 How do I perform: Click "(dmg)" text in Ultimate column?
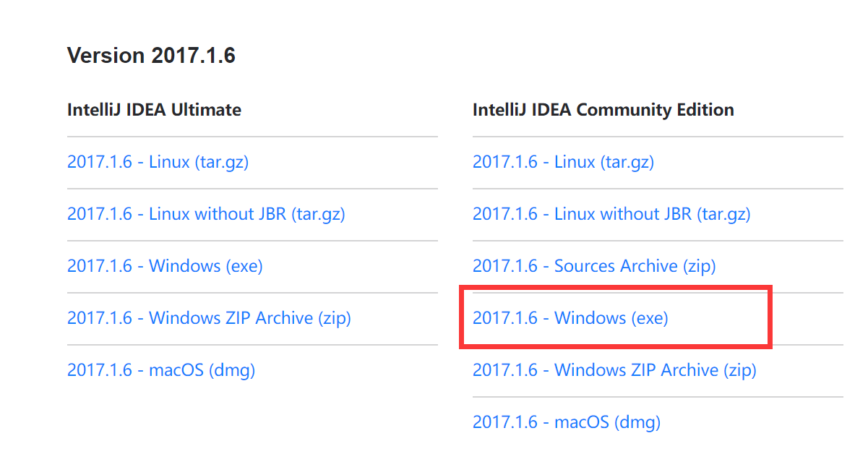(232, 370)
